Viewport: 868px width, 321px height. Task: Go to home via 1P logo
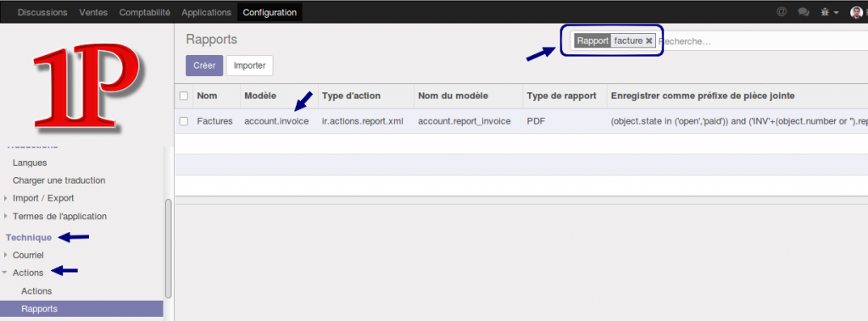tap(86, 86)
